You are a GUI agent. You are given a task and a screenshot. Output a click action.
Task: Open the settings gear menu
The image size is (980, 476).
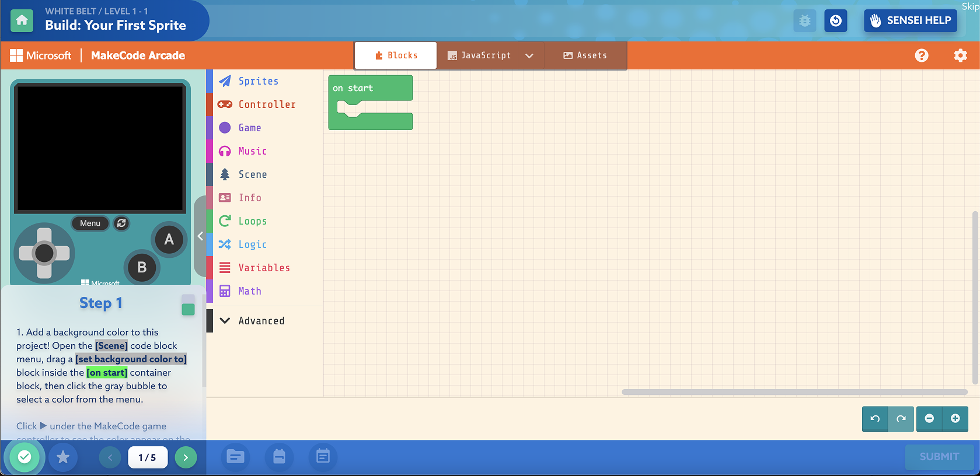[x=960, y=55]
